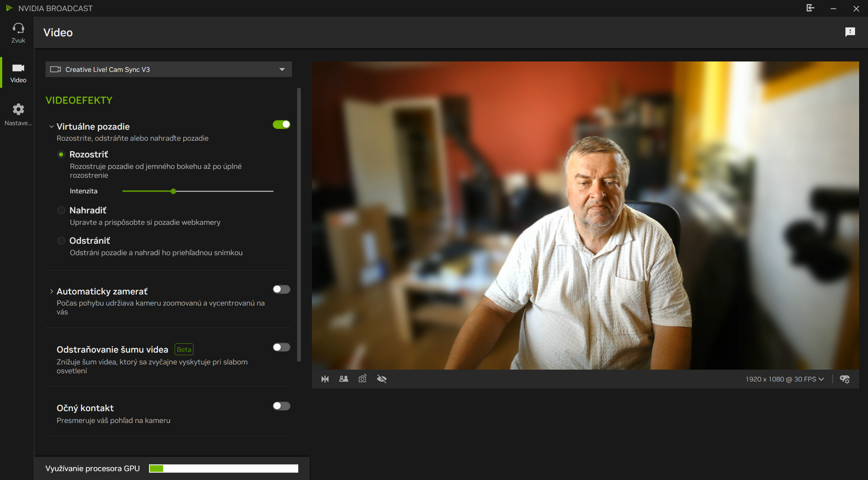Expand the Automaticky zamerať section
Screen dimensions: 868x480
click(x=51, y=291)
